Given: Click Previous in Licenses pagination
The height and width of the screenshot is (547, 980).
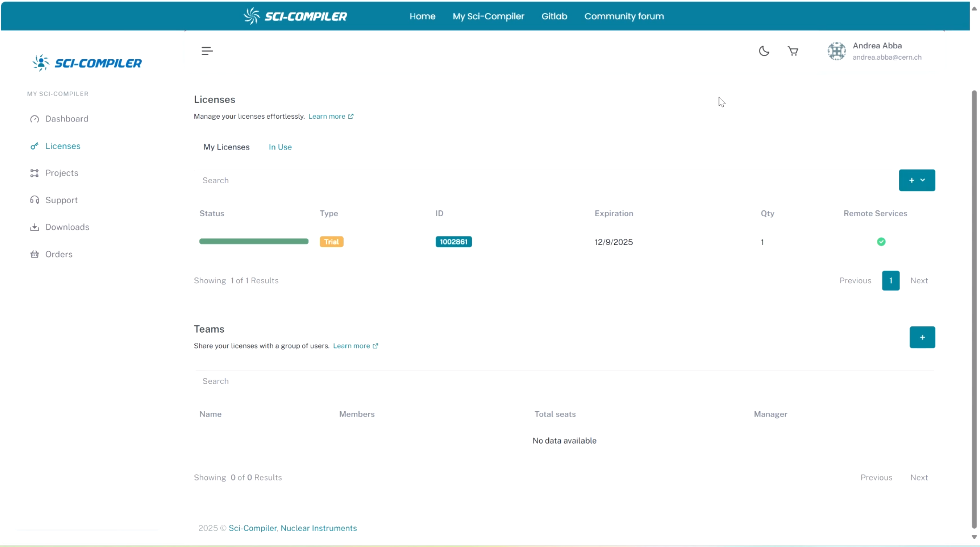Looking at the screenshot, I should 855,280.
